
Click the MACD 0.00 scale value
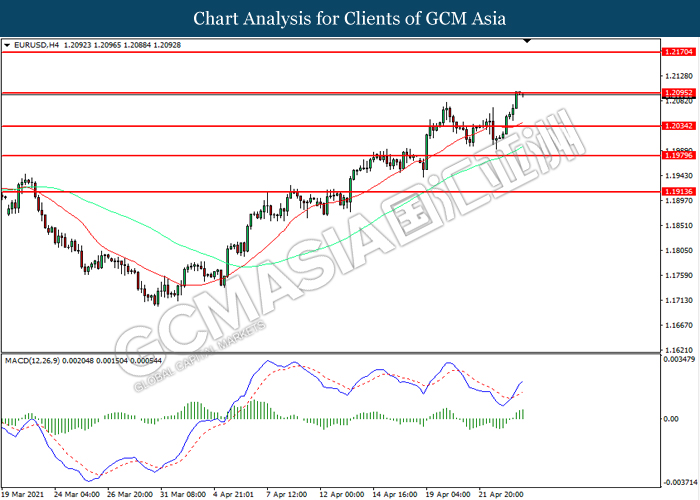pos(671,419)
